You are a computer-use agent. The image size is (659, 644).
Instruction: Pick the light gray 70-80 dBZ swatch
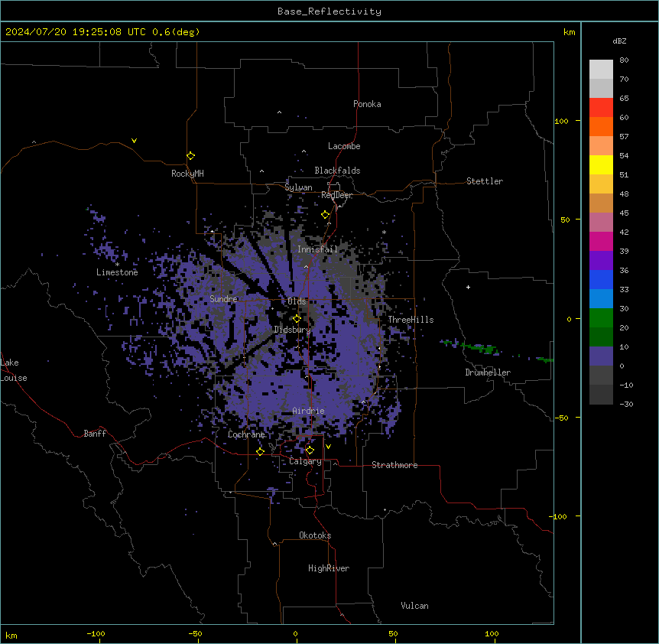point(601,70)
